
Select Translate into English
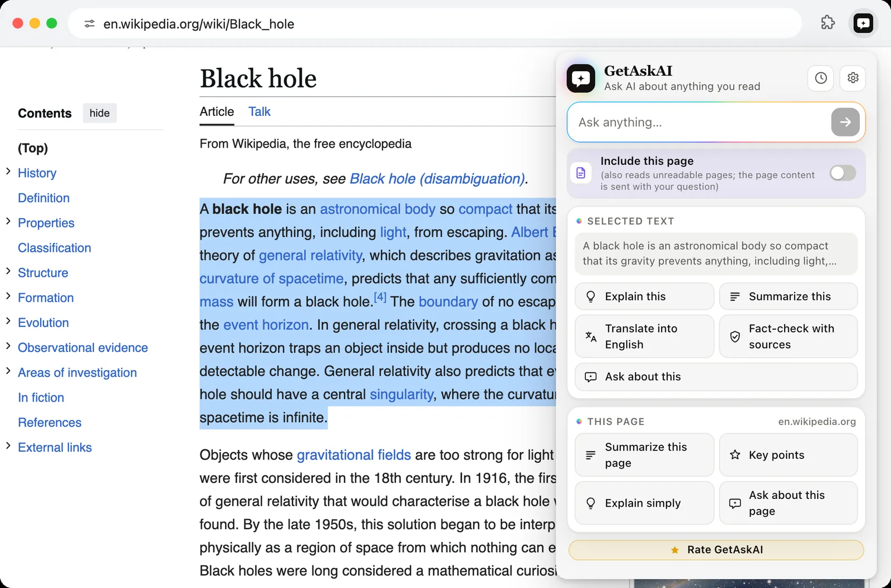(x=644, y=336)
